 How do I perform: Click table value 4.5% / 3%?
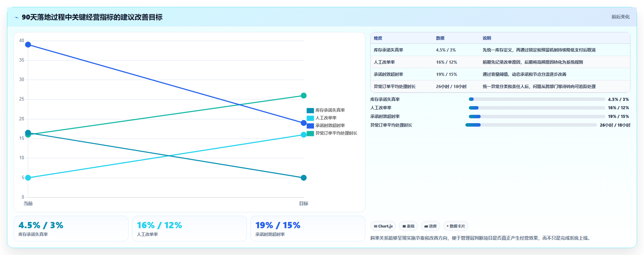[446, 50]
